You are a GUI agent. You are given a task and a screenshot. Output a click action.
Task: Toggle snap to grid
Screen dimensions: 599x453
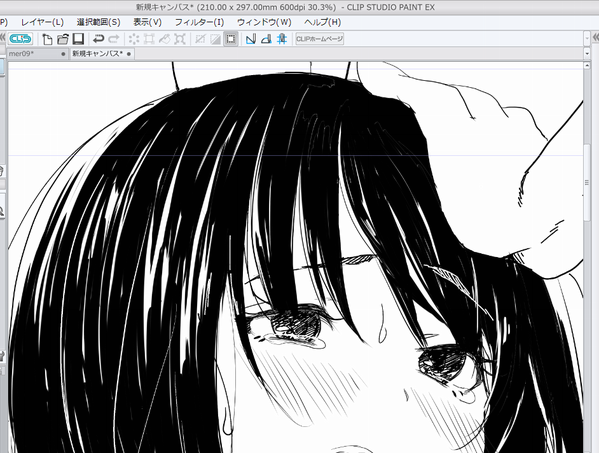pyautogui.click(x=282, y=39)
